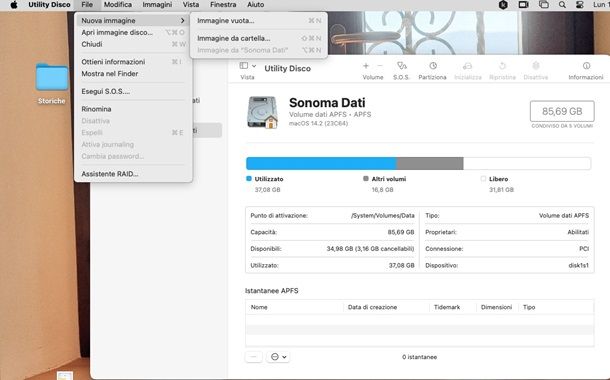Open the ellipsis actions dropdown below snapshots
This screenshot has width=610, height=380.
pyautogui.click(x=279, y=357)
